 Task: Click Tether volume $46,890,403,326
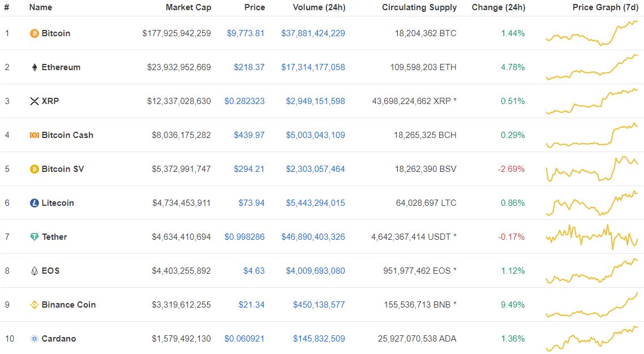pos(313,237)
